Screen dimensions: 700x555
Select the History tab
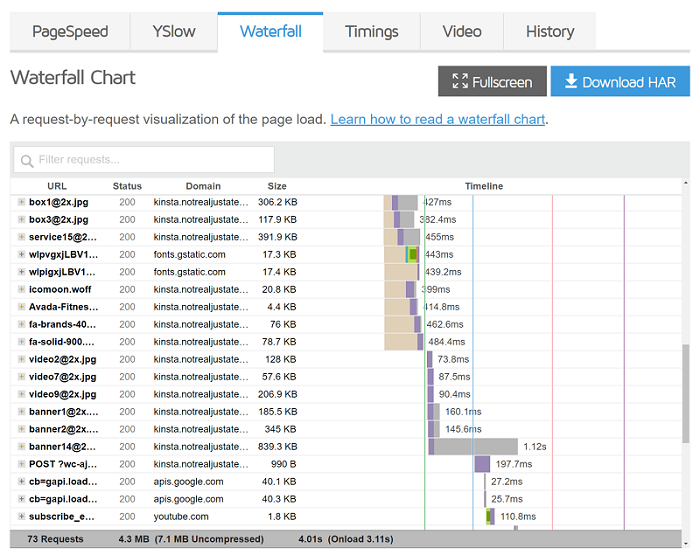[x=549, y=31]
